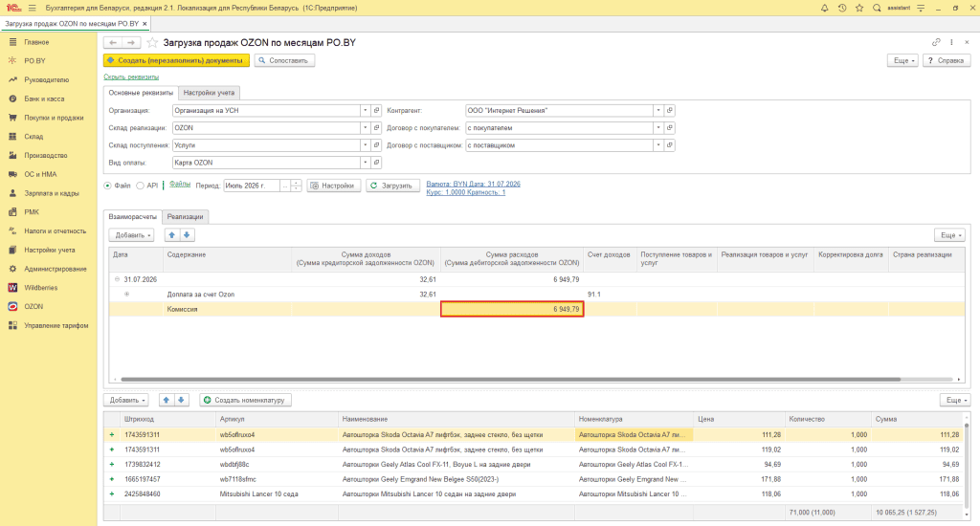Click Создать номенклатуру button
This screenshot has height=526, width=980.
246,400
